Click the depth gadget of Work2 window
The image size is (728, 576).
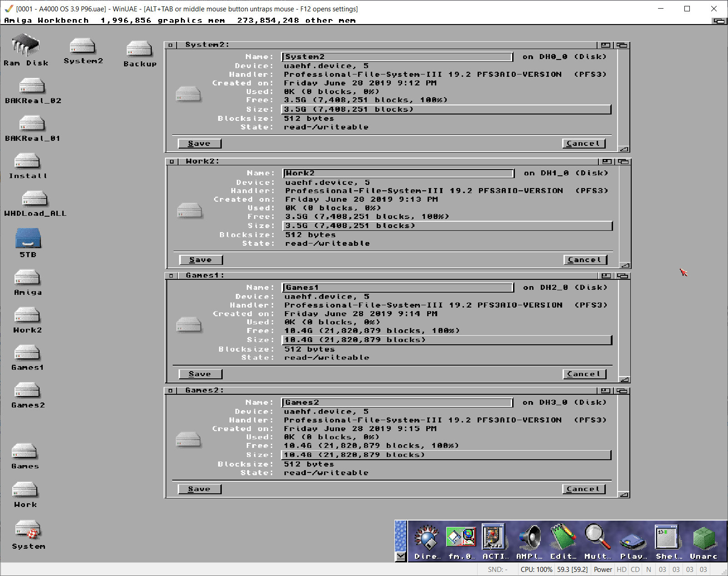[x=623, y=161]
